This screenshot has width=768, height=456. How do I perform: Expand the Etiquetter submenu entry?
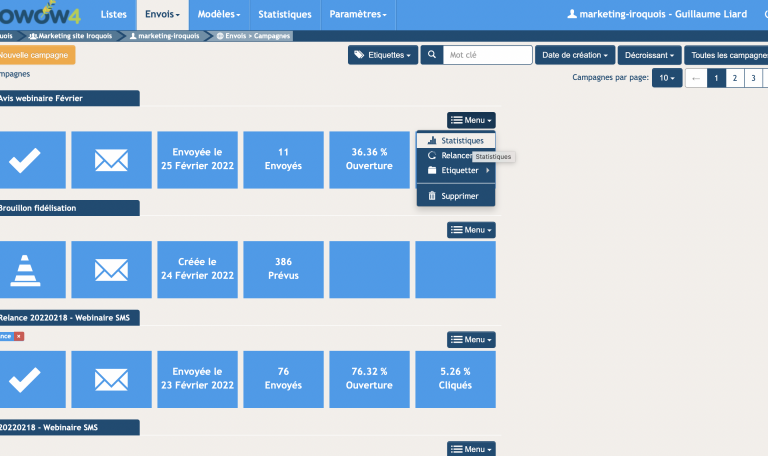click(x=459, y=170)
